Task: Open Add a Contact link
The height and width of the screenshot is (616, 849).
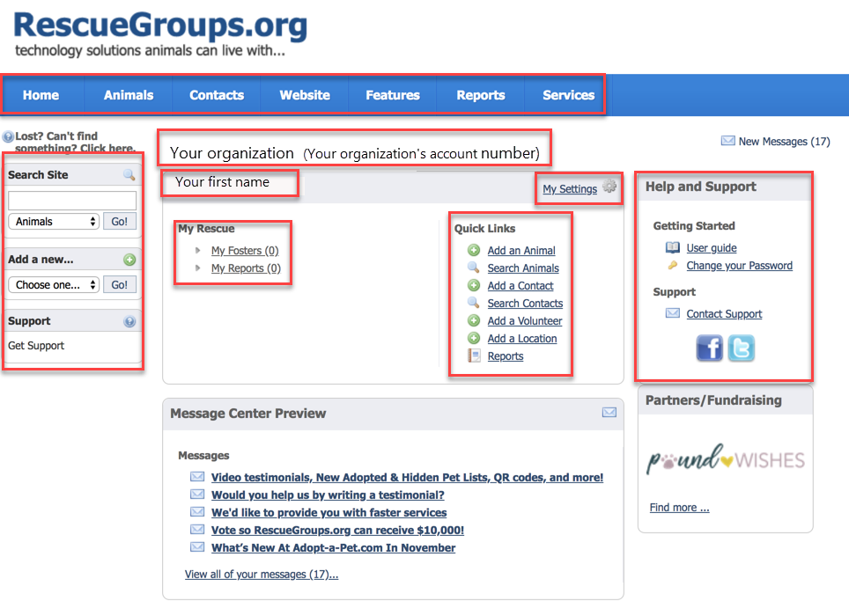Action: 520,285
